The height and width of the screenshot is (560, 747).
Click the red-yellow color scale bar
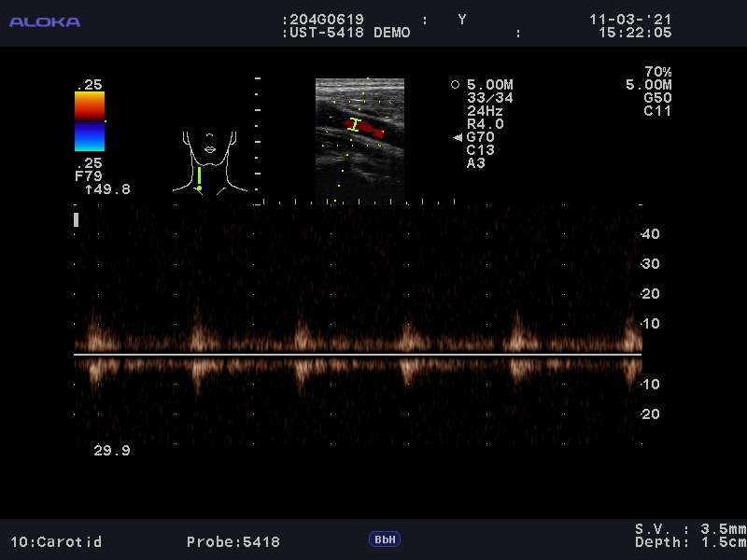(x=90, y=105)
